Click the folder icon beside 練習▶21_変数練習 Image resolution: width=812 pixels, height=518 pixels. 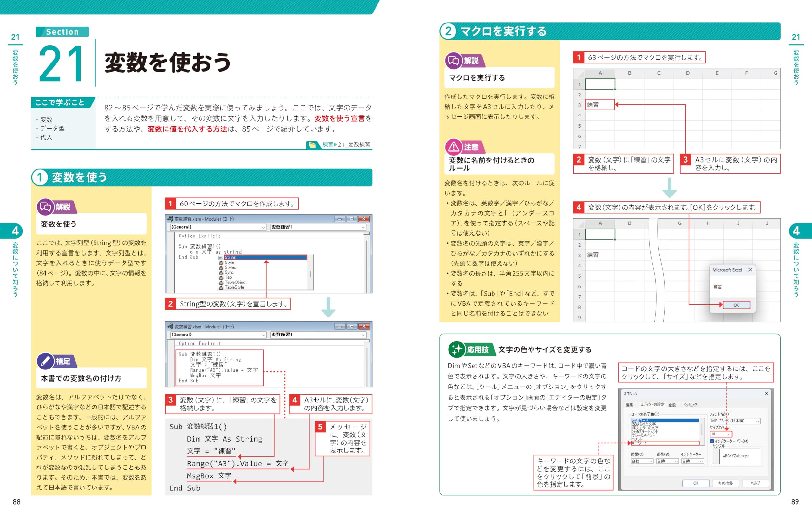click(312, 145)
